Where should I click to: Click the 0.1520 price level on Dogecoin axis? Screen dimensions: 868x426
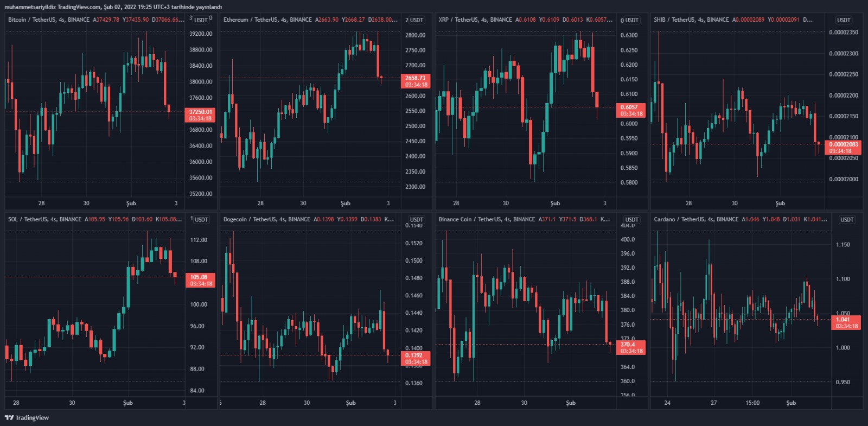tap(414, 244)
